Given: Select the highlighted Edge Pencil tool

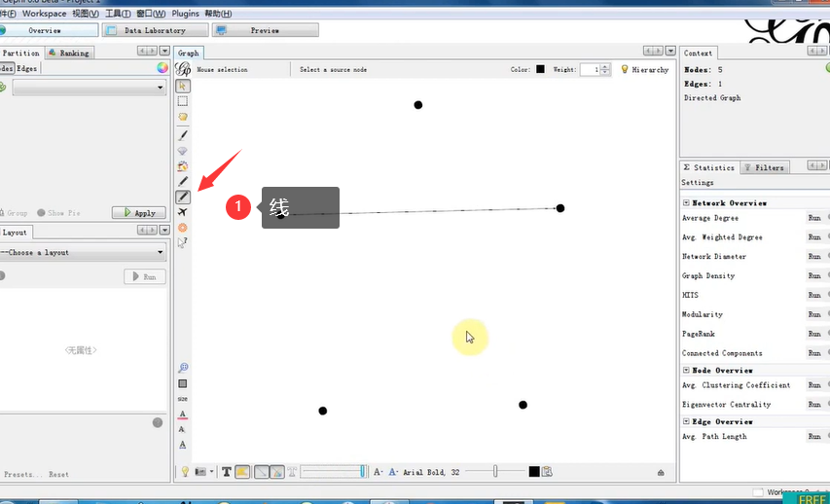Looking at the screenshot, I should 183,197.
